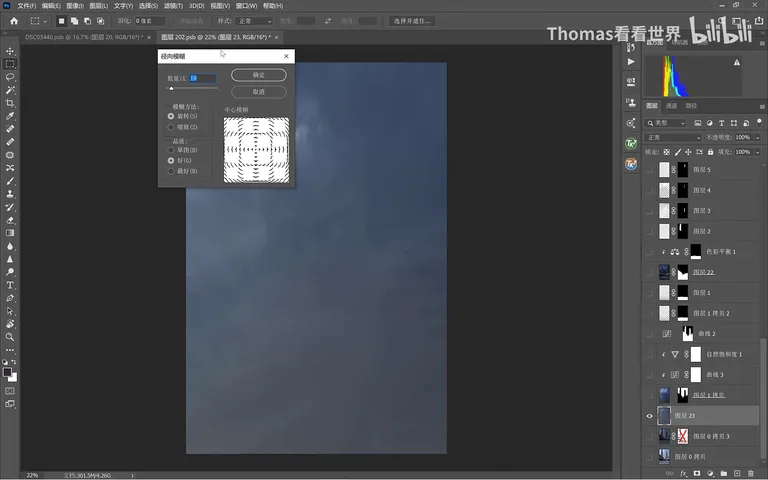Expand the 不透明度 opacity dropdown arrow

pyautogui.click(x=757, y=138)
